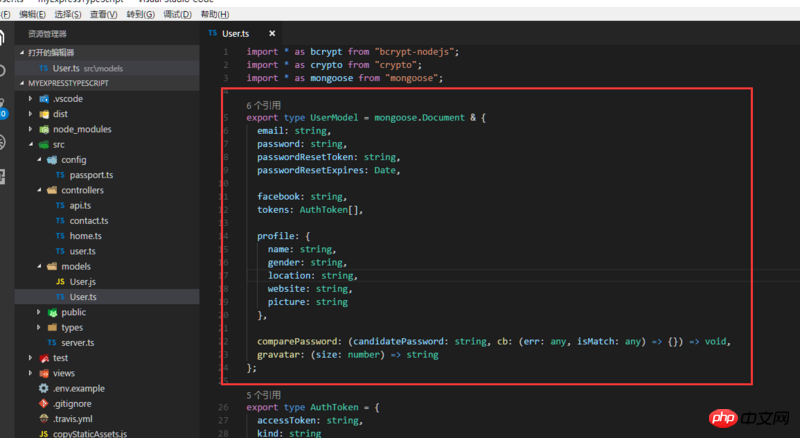Open the 编辑(E) menu

pos(32,14)
